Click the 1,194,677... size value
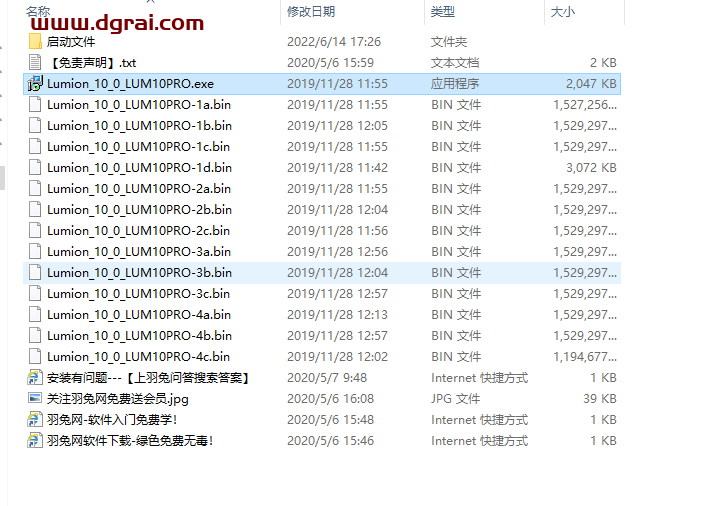The image size is (720, 506). tap(585, 357)
